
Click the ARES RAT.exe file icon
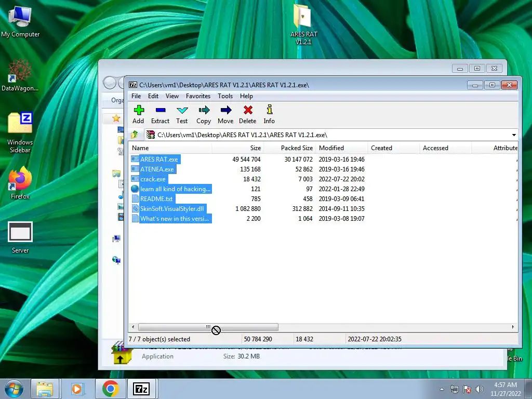(x=135, y=159)
